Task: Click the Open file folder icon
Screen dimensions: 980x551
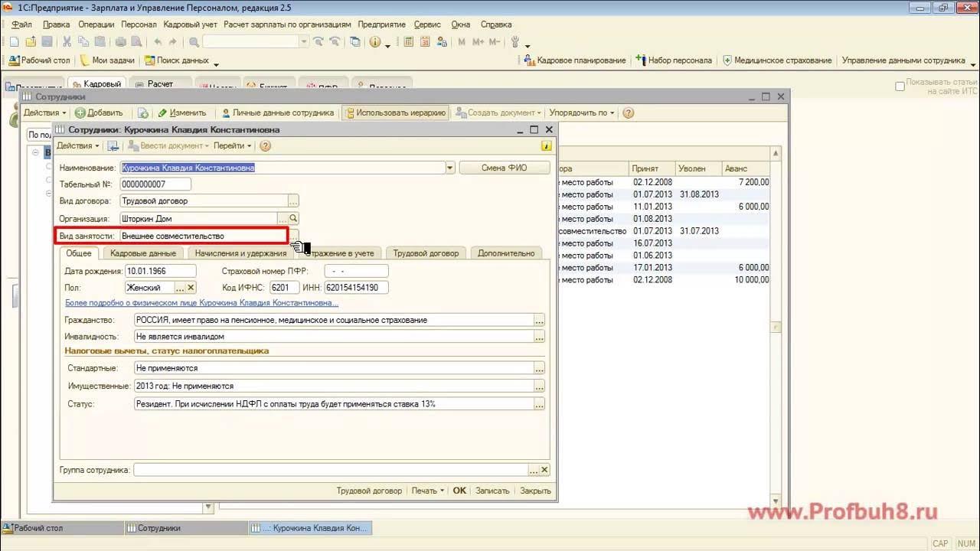Action: click(31, 42)
